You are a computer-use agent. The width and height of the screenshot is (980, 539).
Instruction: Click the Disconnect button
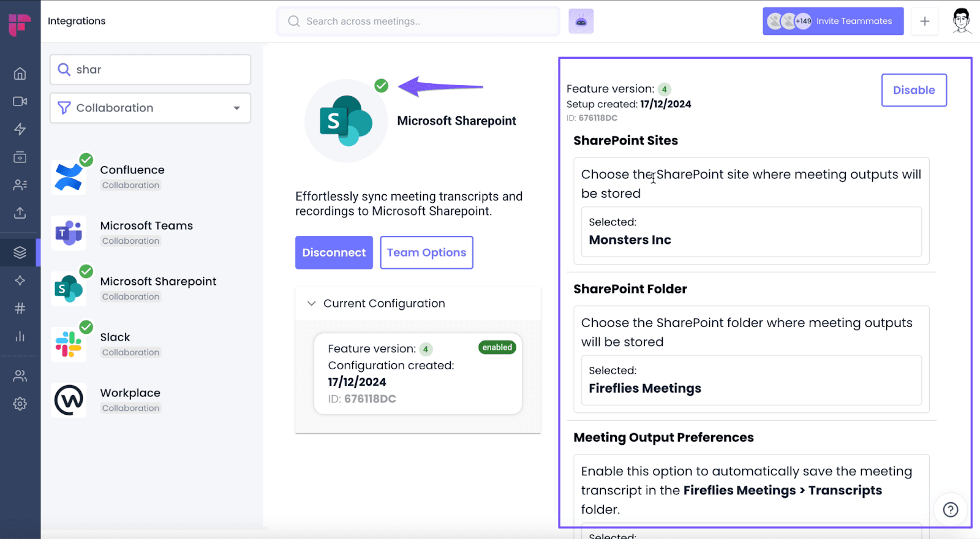tap(334, 252)
